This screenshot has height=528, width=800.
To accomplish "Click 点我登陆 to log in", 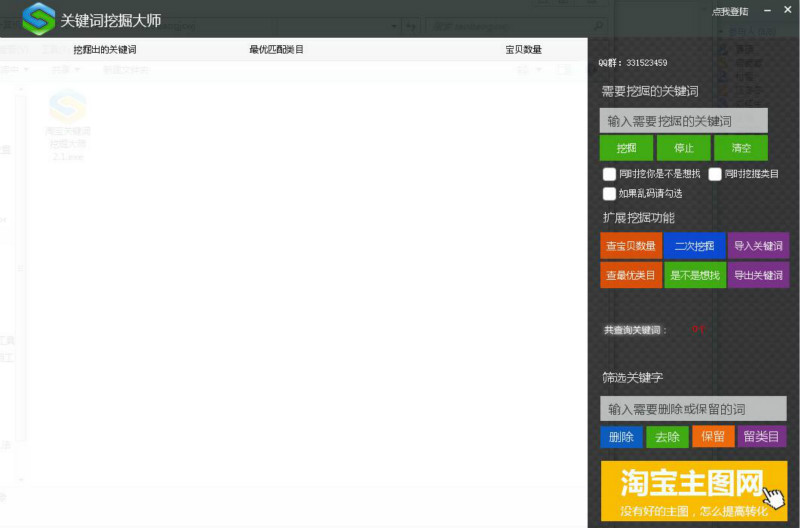I will coord(729,12).
